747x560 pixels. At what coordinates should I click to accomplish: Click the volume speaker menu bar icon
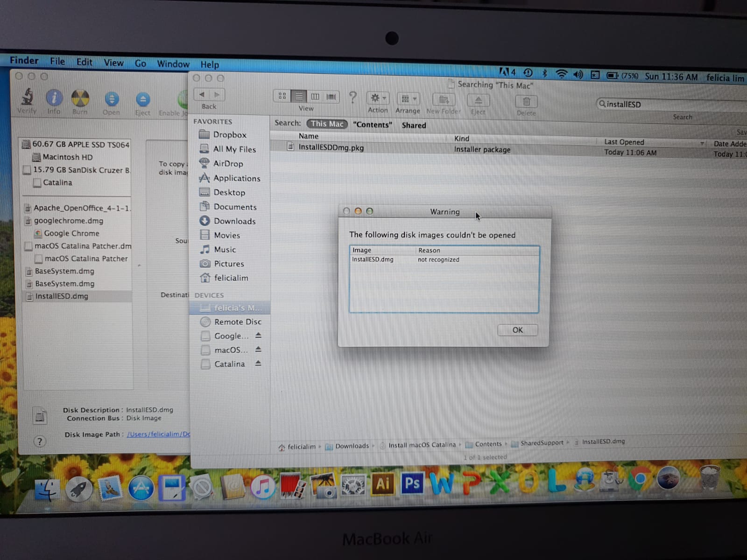(578, 74)
